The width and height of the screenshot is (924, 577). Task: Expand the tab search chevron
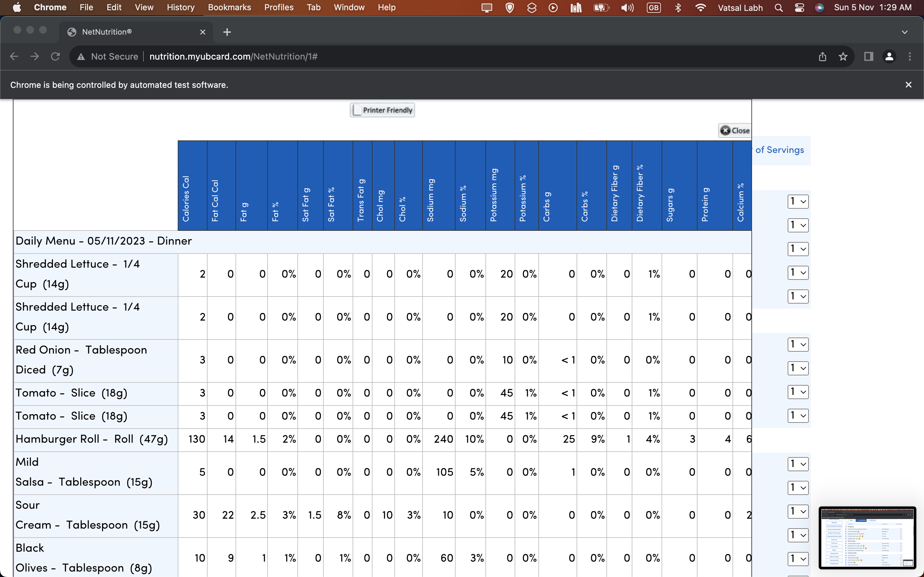click(904, 32)
